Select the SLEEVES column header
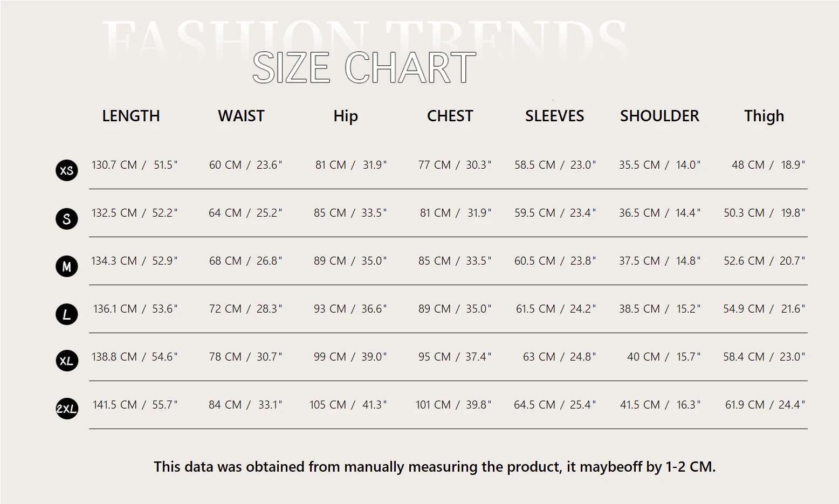The image size is (839, 504). pyautogui.click(x=554, y=116)
